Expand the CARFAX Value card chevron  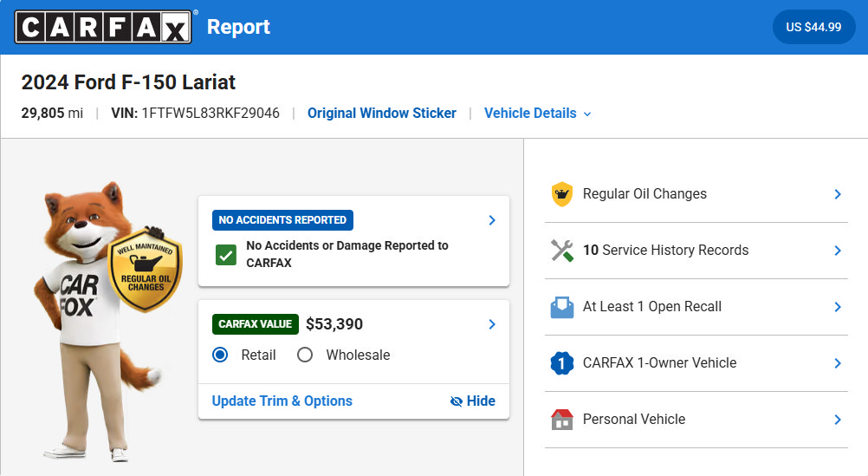tap(491, 324)
